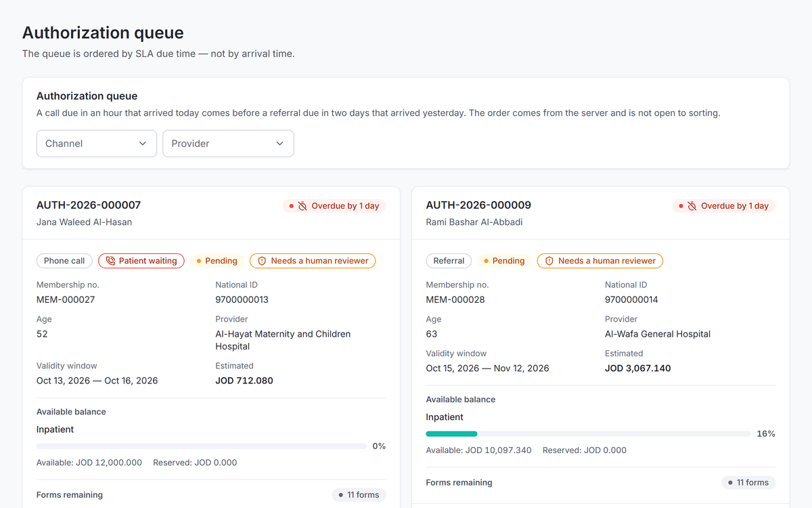Click Available: JOD 10,097.340 text
This screenshot has height=508, width=812.
coord(478,450)
